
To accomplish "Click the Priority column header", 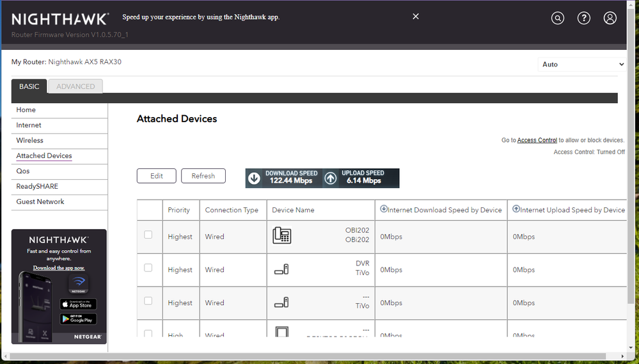I will pyautogui.click(x=181, y=210).
